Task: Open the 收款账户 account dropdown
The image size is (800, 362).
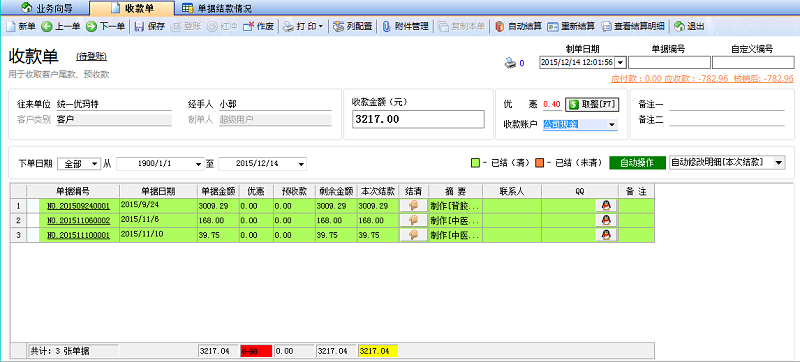Action: (x=611, y=124)
